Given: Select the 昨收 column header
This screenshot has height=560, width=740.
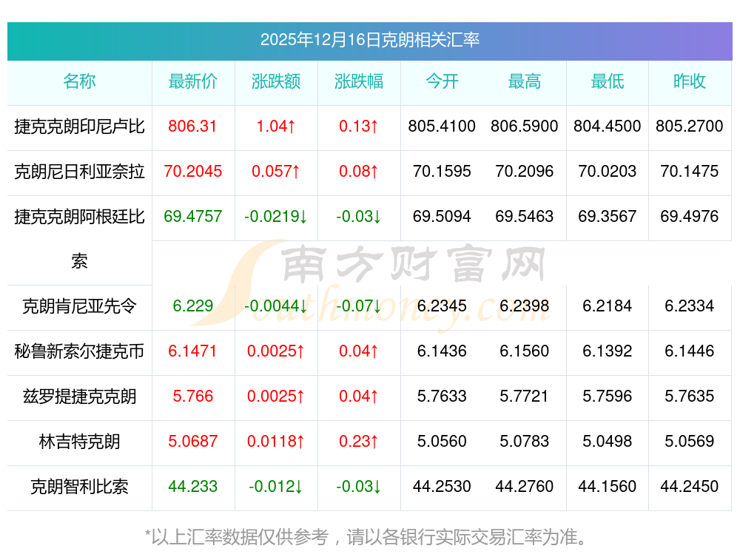Looking at the screenshot, I should (690, 81).
